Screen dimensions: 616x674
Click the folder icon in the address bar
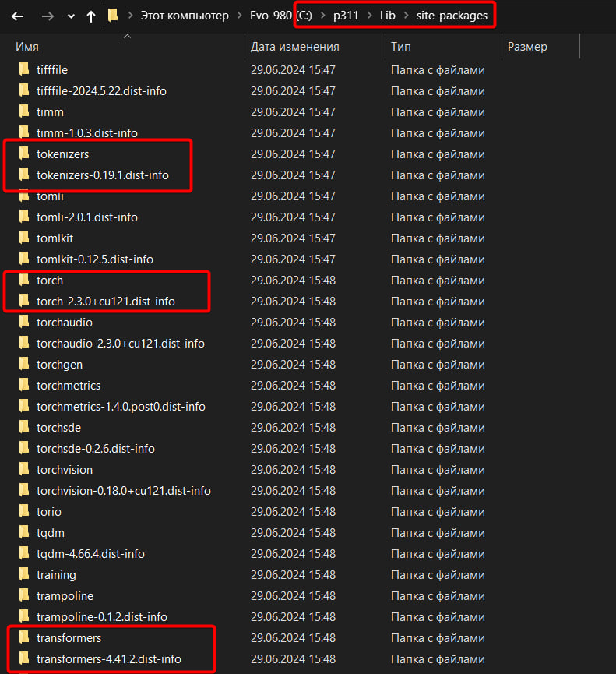113,16
